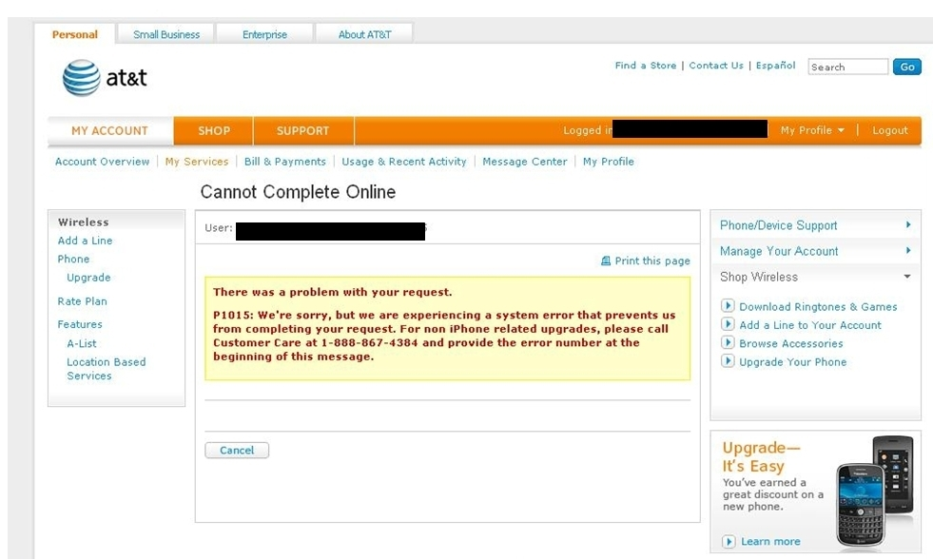Click arrow icon next to Download Ringtones & Games
Screen dimensions: 933x560
pyautogui.click(x=728, y=306)
